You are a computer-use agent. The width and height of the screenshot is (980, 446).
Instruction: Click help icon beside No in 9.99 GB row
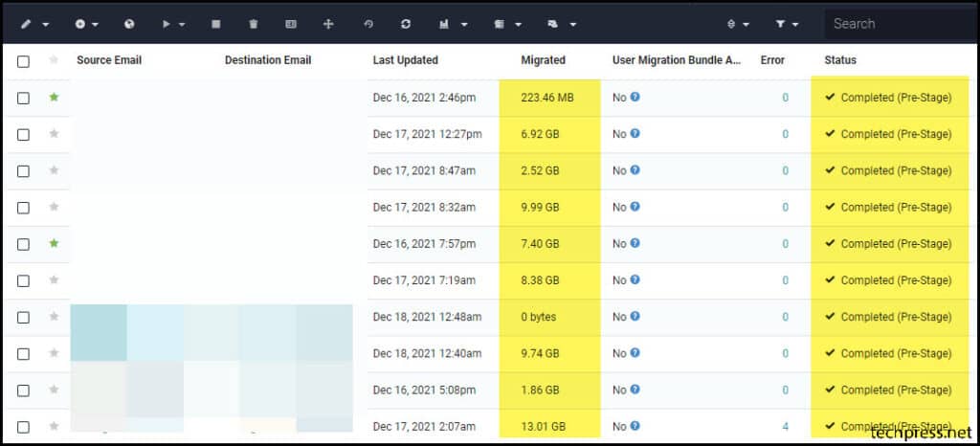click(x=635, y=206)
